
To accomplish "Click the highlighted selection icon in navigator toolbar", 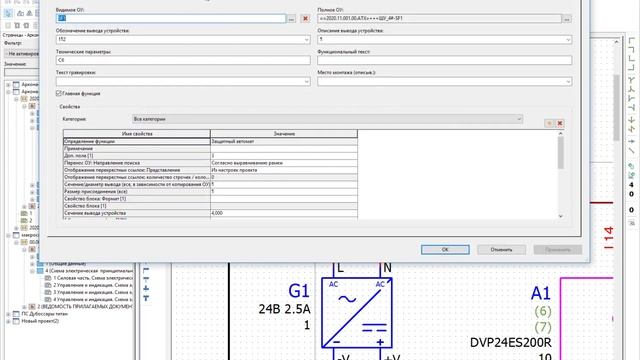I will click(x=8, y=13).
